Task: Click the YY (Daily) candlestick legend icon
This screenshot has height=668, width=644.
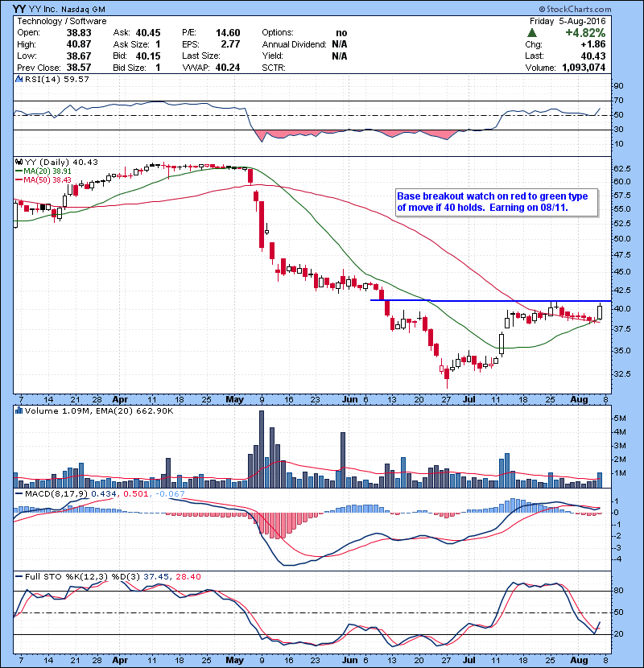Action: point(19,162)
